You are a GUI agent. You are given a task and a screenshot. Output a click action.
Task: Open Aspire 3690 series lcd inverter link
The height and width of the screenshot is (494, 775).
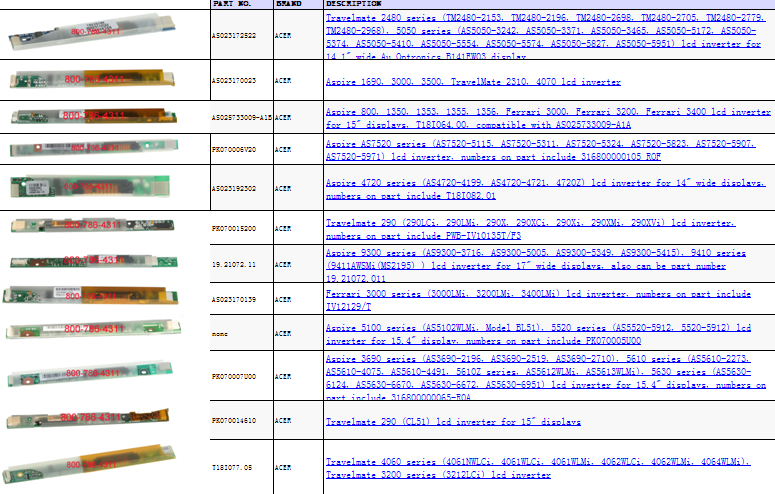(x=546, y=377)
